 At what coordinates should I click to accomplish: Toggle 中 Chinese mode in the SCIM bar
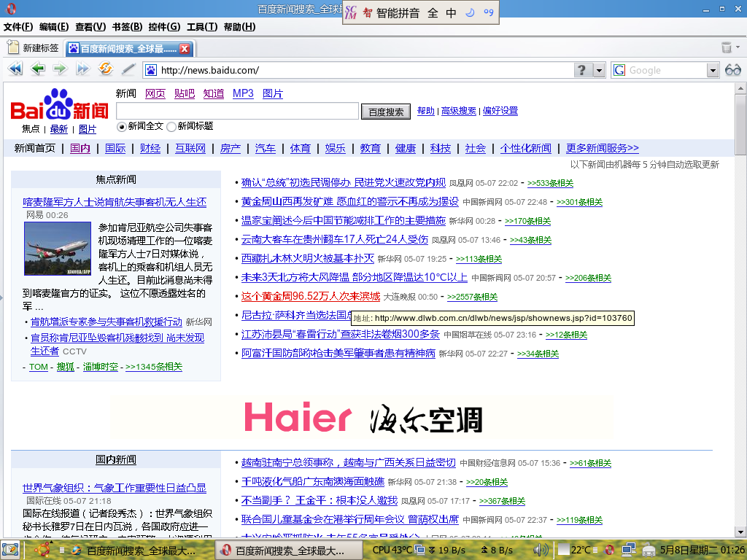coord(451,13)
